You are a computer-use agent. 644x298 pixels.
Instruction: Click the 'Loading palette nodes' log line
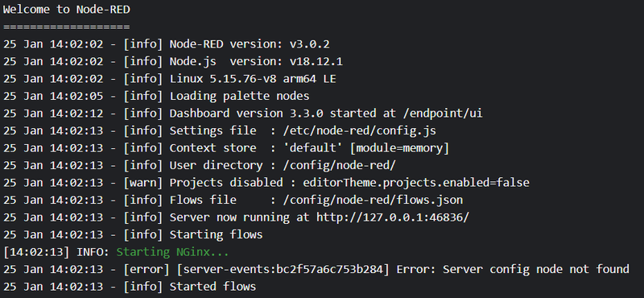[x=156, y=96]
